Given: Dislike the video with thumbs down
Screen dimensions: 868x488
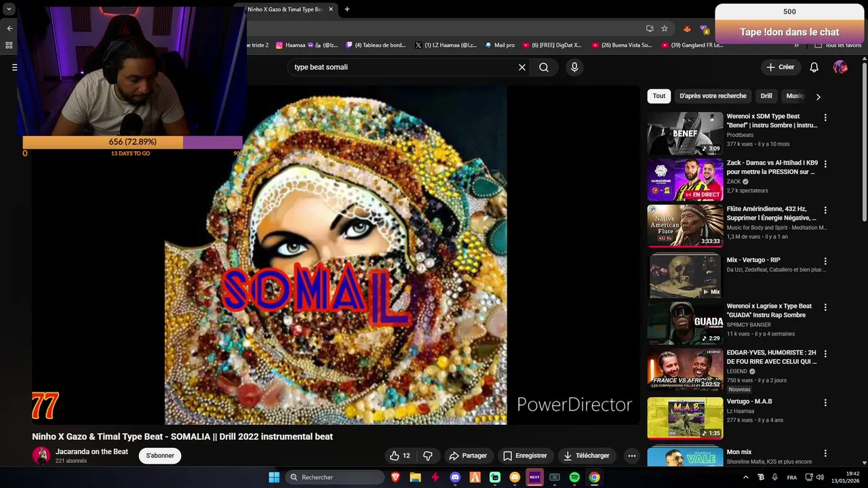Looking at the screenshot, I should pos(428,455).
